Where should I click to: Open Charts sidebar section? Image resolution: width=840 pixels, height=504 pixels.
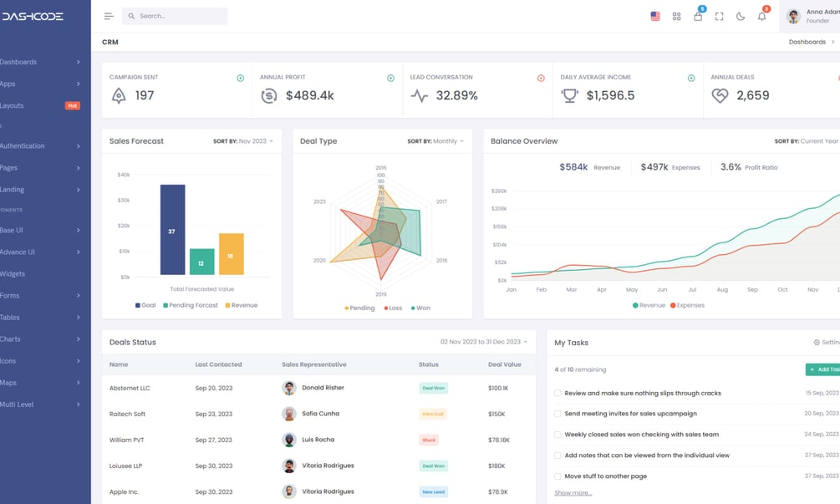coord(40,339)
